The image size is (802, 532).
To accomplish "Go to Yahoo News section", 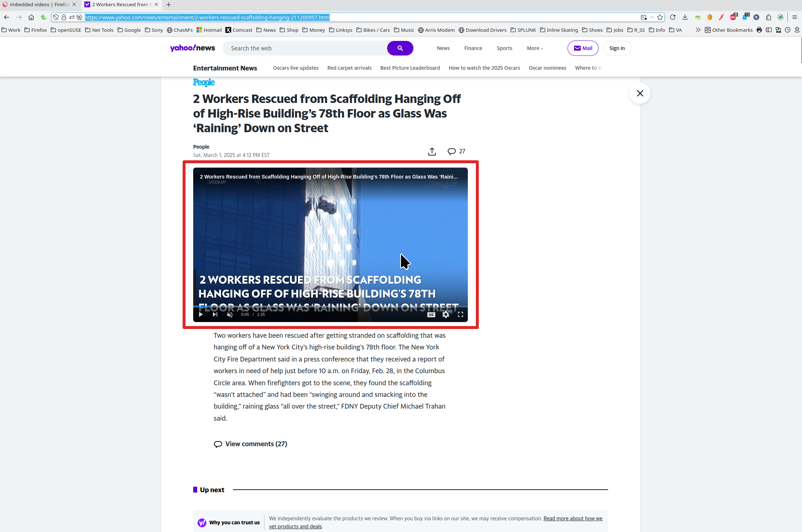I will click(x=443, y=48).
